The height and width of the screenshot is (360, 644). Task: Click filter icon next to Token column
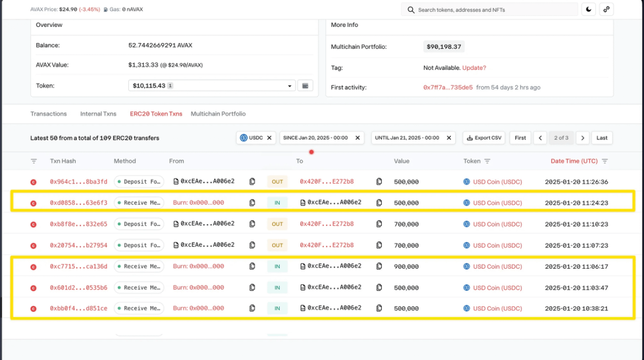click(487, 162)
